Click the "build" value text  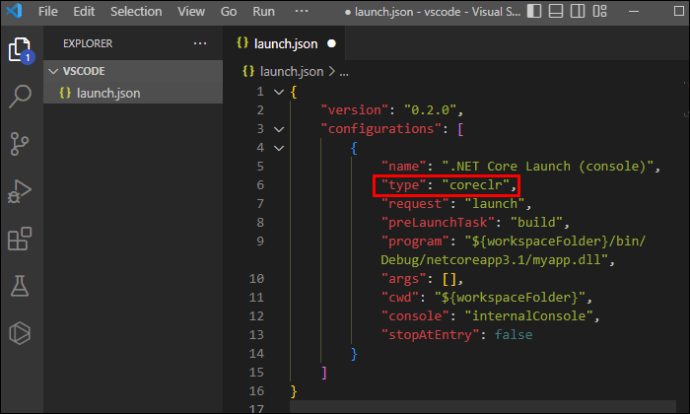coord(536,223)
